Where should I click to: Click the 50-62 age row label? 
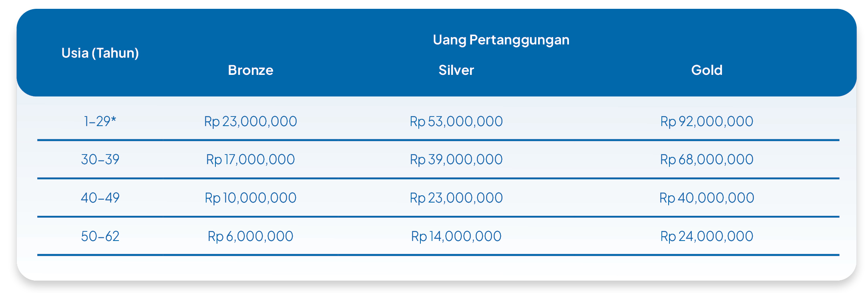pos(100,236)
